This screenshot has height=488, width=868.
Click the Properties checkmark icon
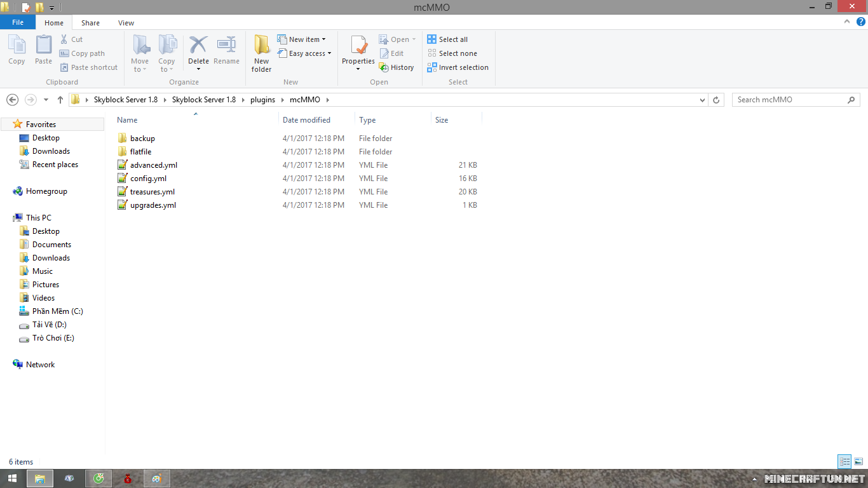tap(358, 46)
